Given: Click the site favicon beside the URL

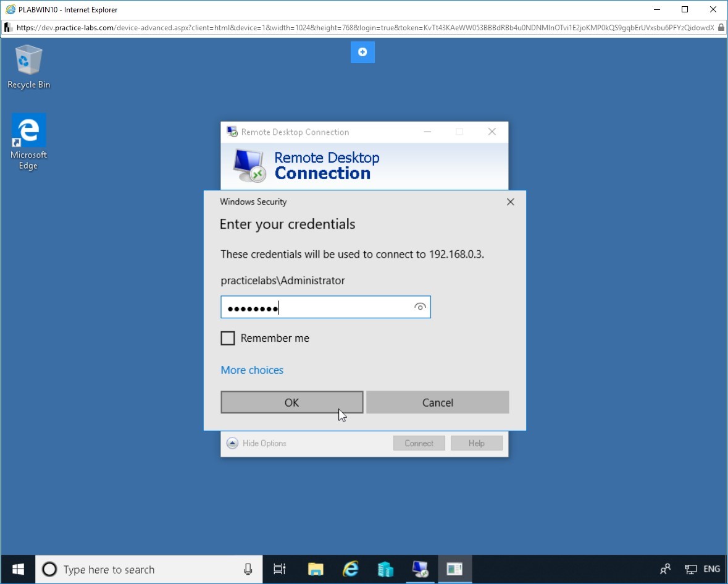Looking at the screenshot, I should 9,28.
